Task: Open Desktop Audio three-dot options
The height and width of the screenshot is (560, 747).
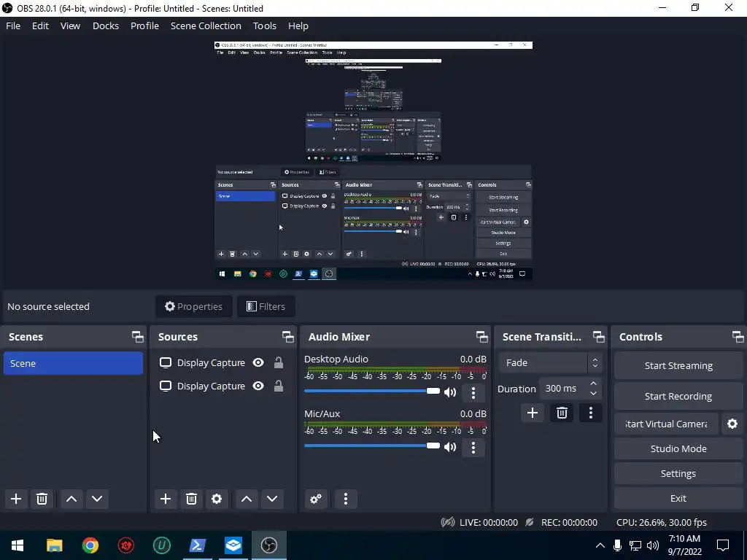Action: coord(473,392)
